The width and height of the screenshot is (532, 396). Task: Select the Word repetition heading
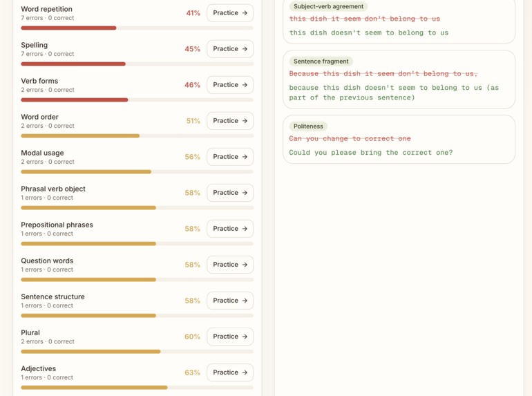click(x=46, y=9)
